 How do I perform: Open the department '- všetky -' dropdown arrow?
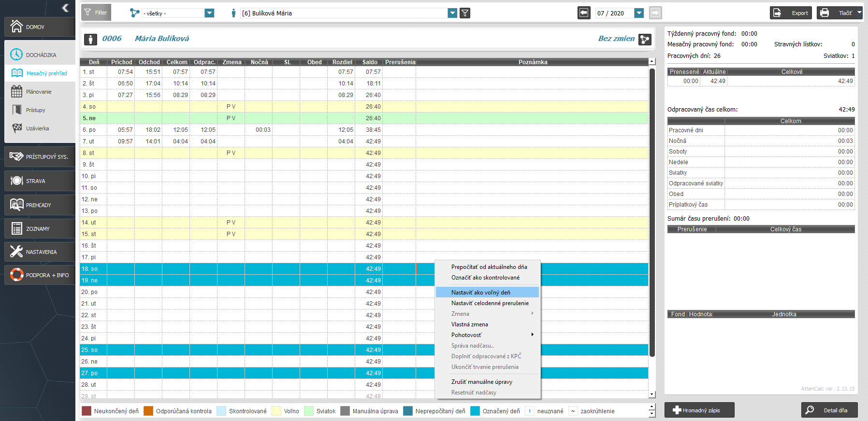coord(209,13)
